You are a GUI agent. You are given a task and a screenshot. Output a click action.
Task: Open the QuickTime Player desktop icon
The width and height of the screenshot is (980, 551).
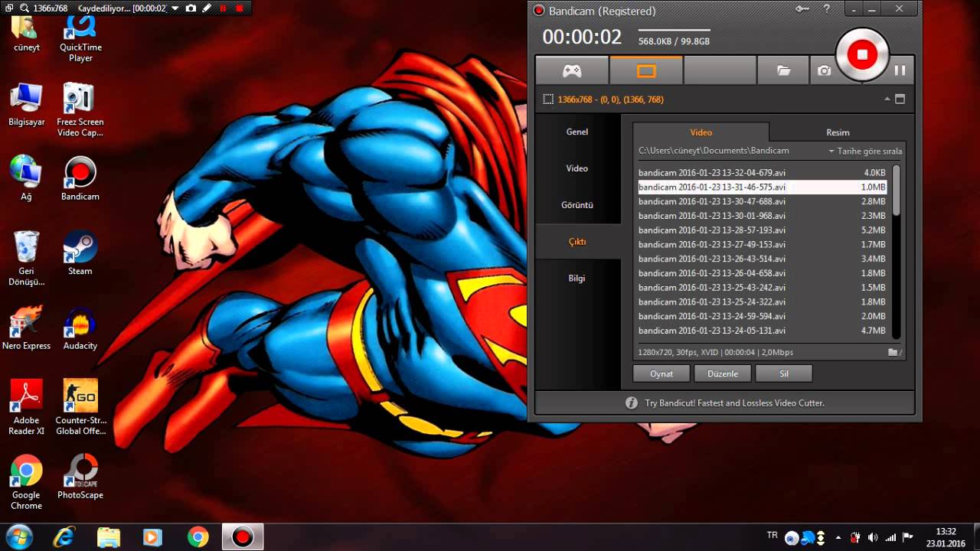tap(80, 38)
